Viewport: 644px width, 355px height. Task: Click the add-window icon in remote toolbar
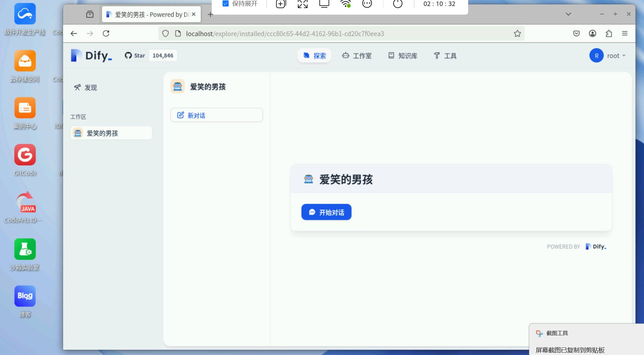click(x=281, y=4)
